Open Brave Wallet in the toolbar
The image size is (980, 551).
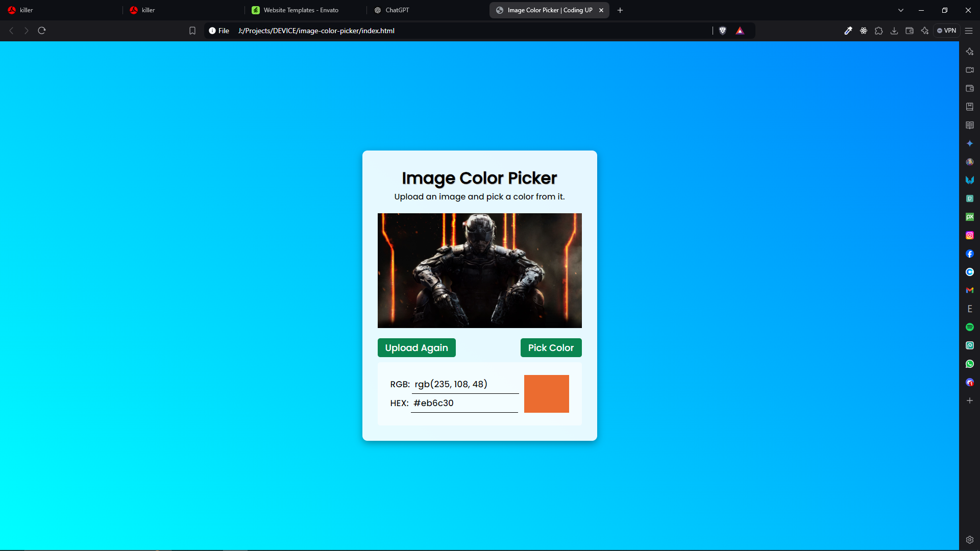click(910, 31)
